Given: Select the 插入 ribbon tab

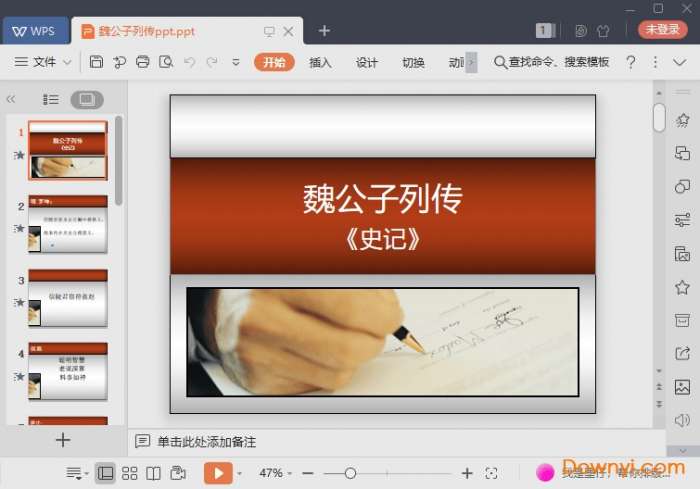Looking at the screenshot, I should (320, 63).
